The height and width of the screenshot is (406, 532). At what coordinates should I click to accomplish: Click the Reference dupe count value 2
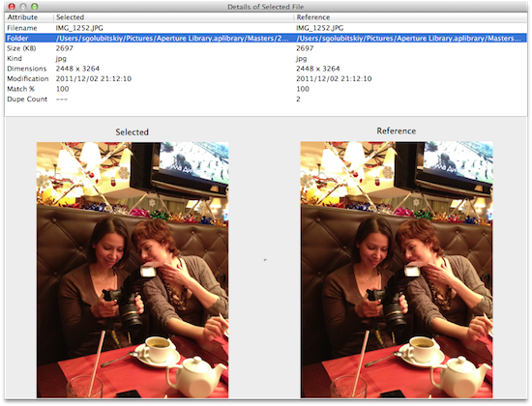[x=298, y=99]
